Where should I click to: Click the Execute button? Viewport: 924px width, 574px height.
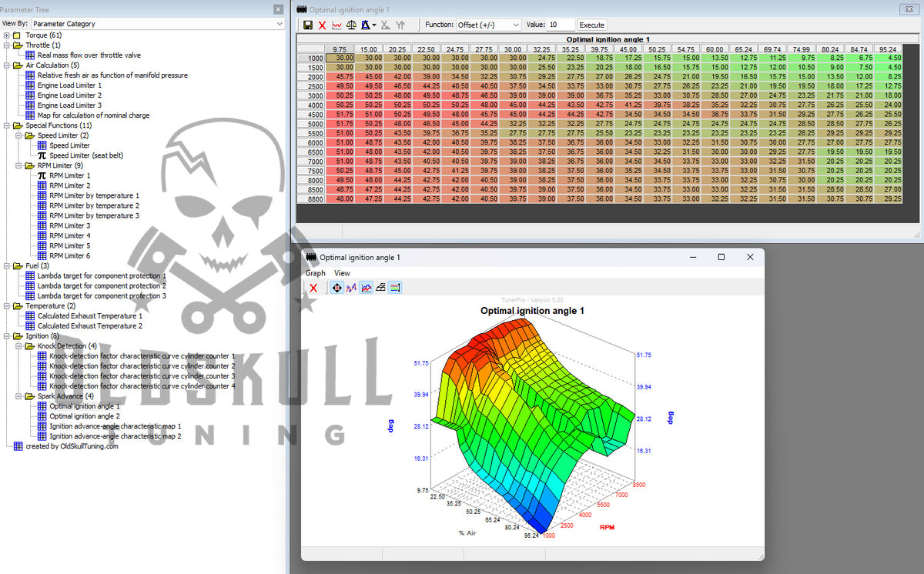592,25
